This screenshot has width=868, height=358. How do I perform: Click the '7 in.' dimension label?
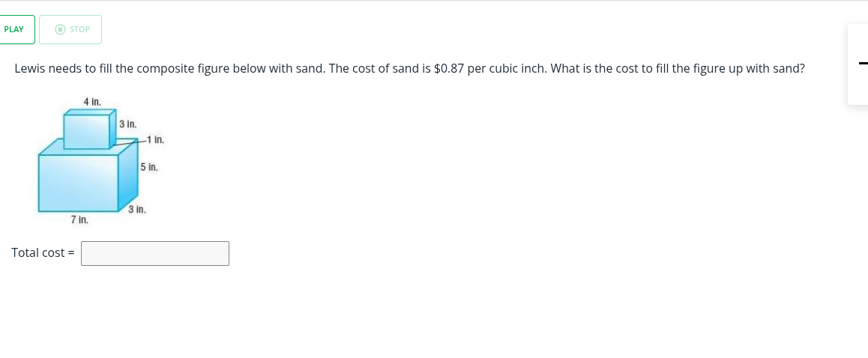[79, 220]
